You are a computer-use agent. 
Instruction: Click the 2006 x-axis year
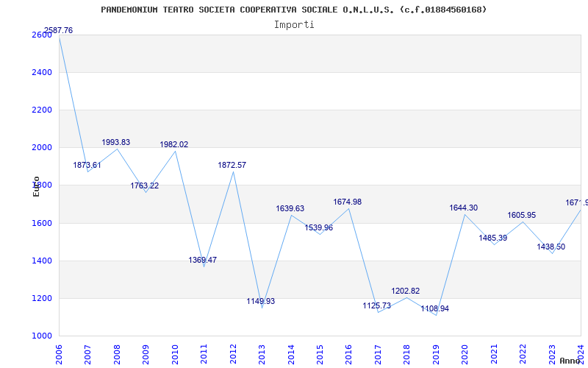59,354
